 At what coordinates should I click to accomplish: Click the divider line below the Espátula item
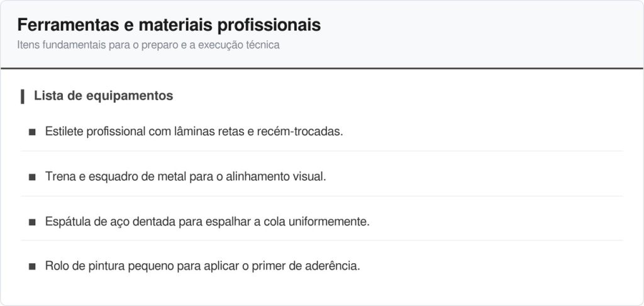[322, 241]
